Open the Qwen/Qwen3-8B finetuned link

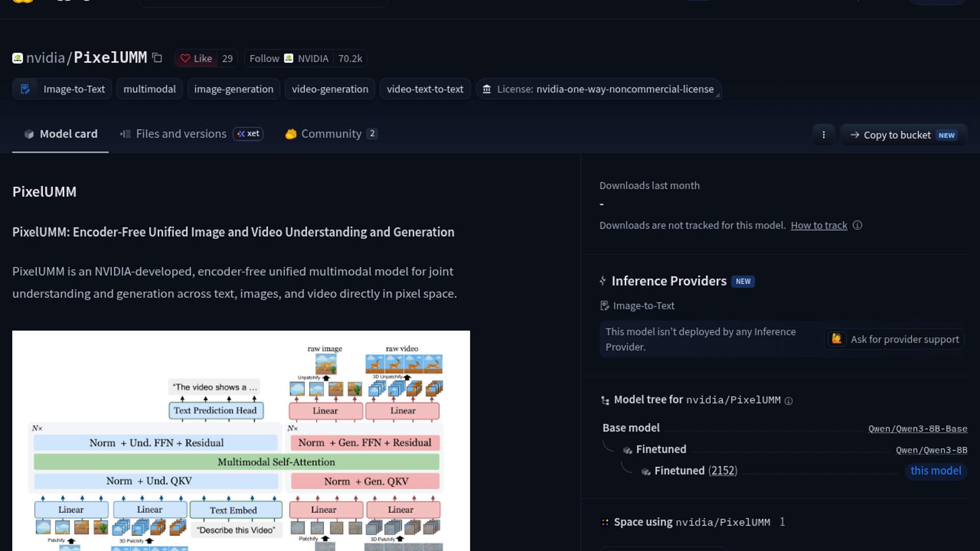click(932, 450)
